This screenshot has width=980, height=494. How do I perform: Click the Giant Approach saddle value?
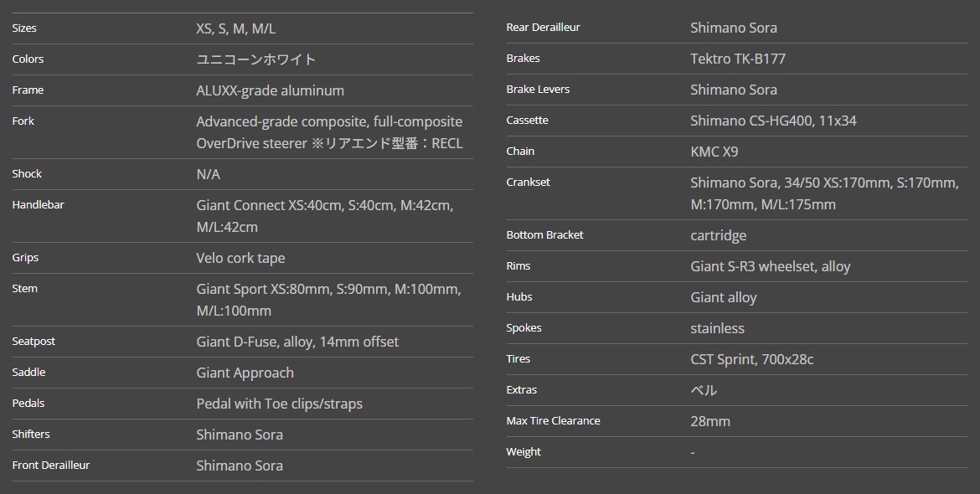click(x=245, y=373)
